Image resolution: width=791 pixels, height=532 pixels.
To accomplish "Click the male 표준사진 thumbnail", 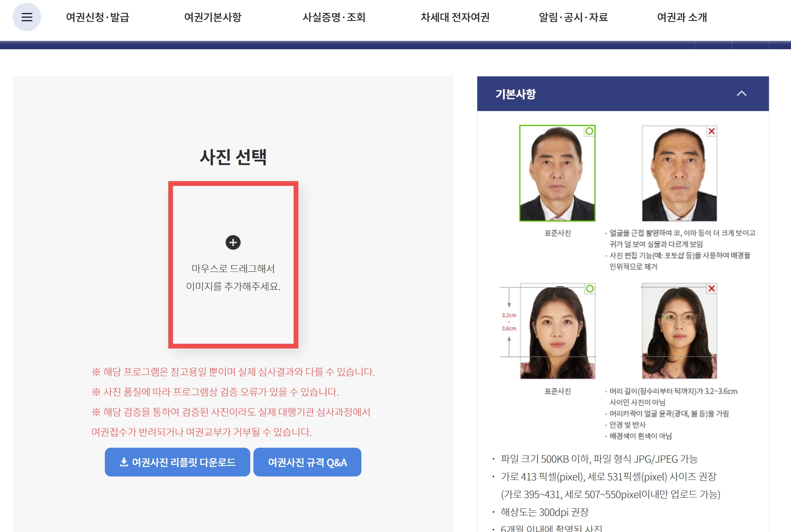I will 557,173.
